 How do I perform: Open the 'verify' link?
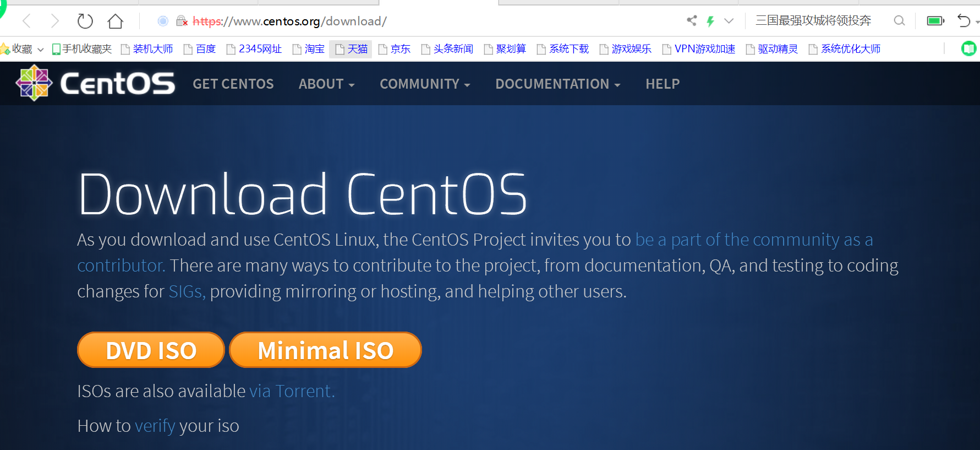pyautogui.click(x=155, y=426)
